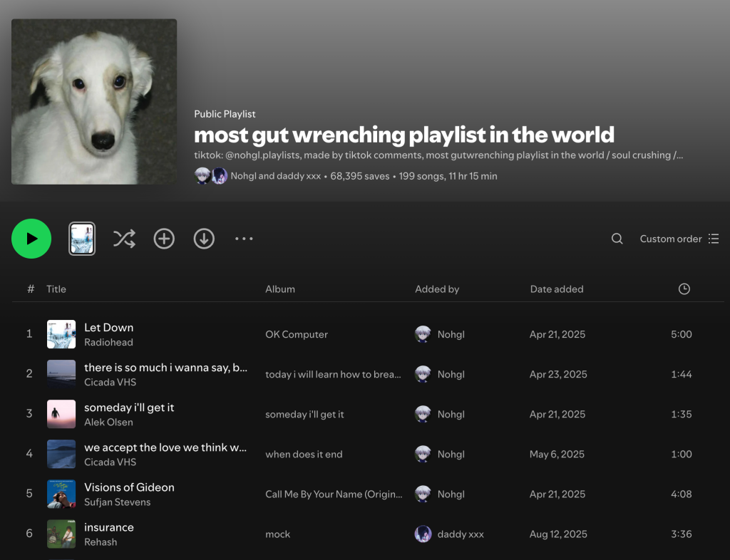Download the playlist for offline use
The width and height of the screenshot is (730, 560).
tap(204, 239)
